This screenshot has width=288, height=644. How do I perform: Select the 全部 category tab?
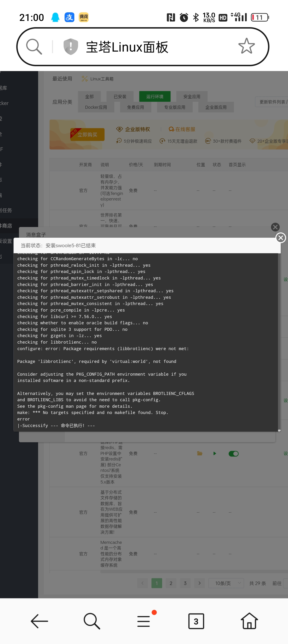(x=89, y=96)
